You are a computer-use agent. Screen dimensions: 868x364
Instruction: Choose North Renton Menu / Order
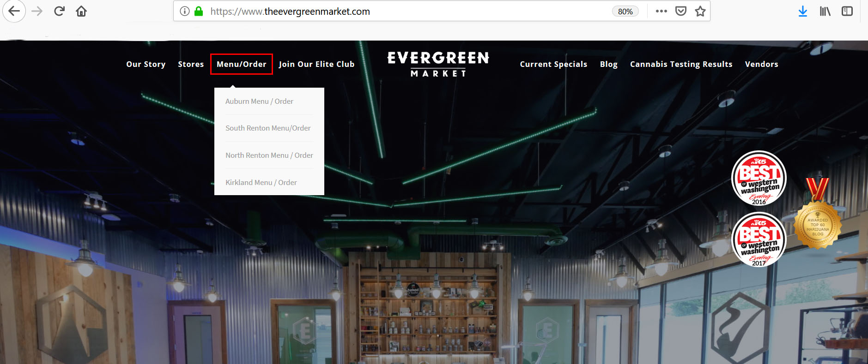[269, 155]
